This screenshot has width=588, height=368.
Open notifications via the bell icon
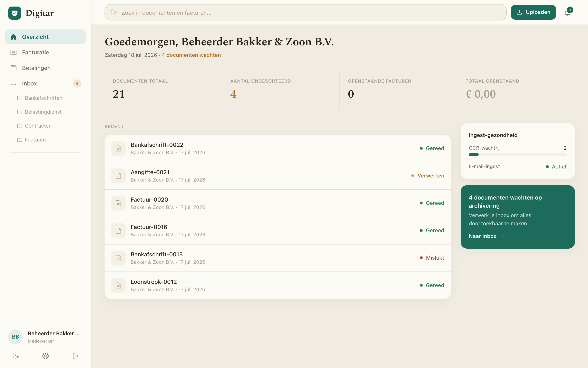click(567, 12)
